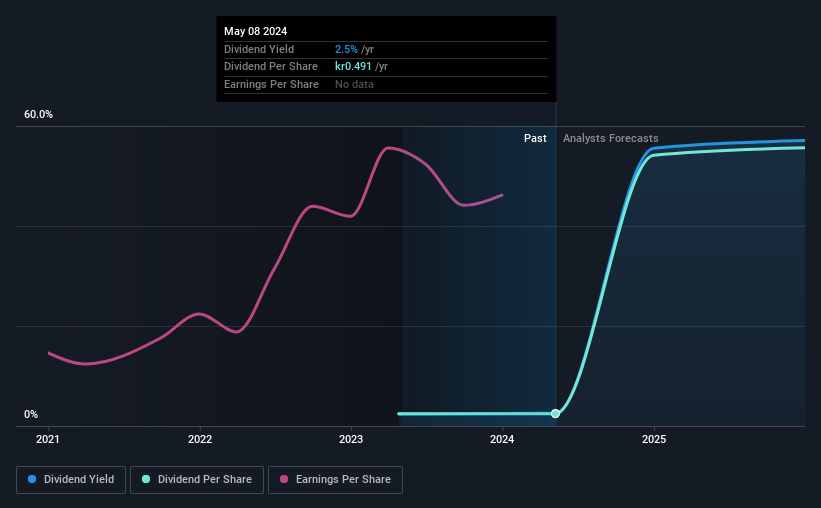Image resolution: width=821 pixels, height=508 pixels.
Task: Click the teal Dividend Per Share legend dot
Action: pos(146,479)
